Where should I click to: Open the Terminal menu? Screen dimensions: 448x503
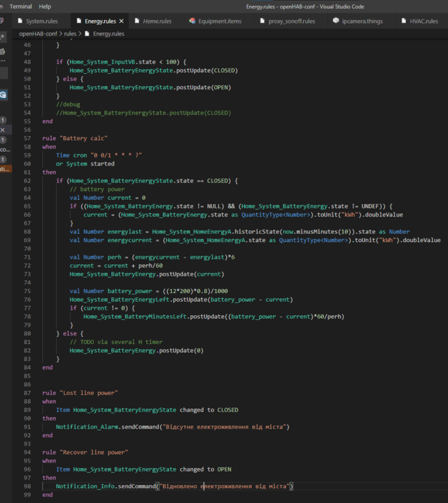coord(20,6)
